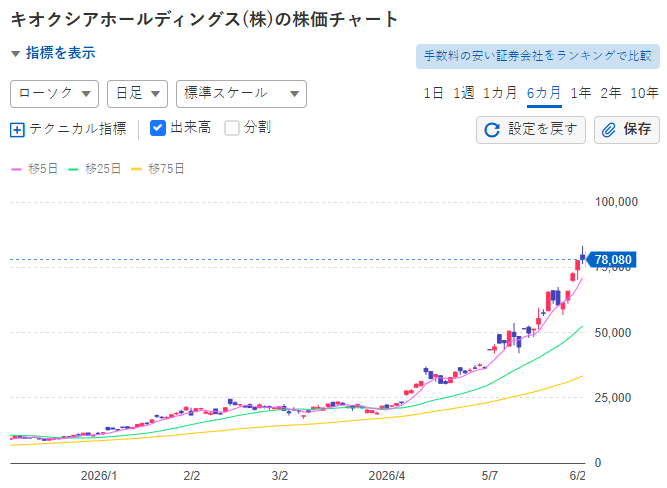Enable the 分割 split checkbox

coord(232,128)
